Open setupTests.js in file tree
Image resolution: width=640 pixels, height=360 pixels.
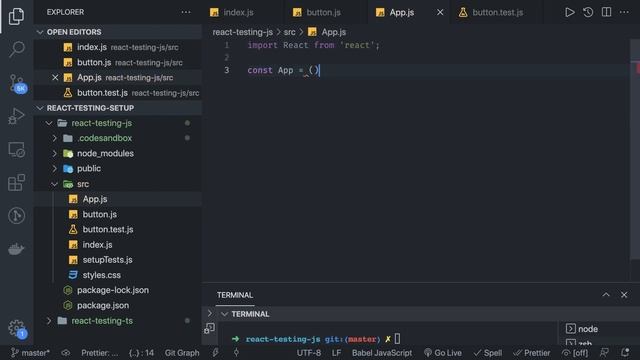click(118, 260)
